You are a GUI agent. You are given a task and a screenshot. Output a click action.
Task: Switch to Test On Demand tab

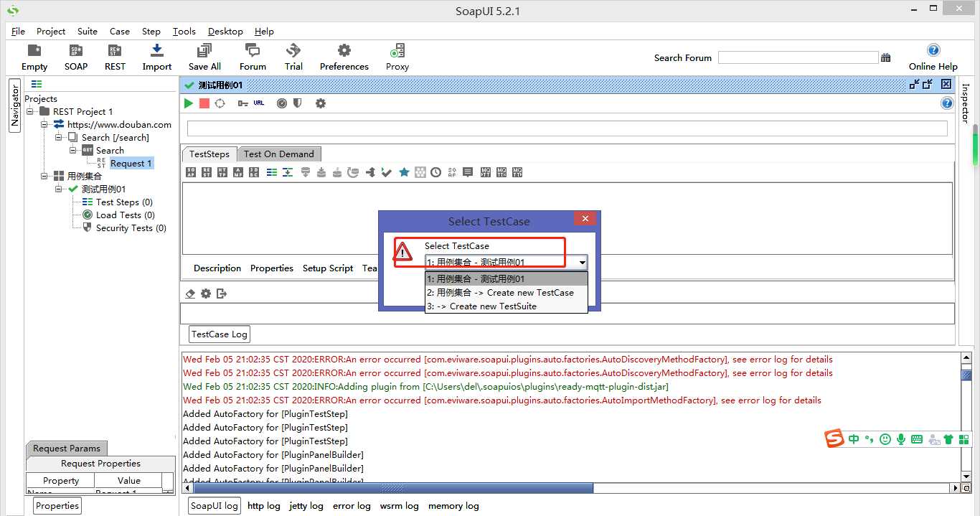[x=279, y=154]
